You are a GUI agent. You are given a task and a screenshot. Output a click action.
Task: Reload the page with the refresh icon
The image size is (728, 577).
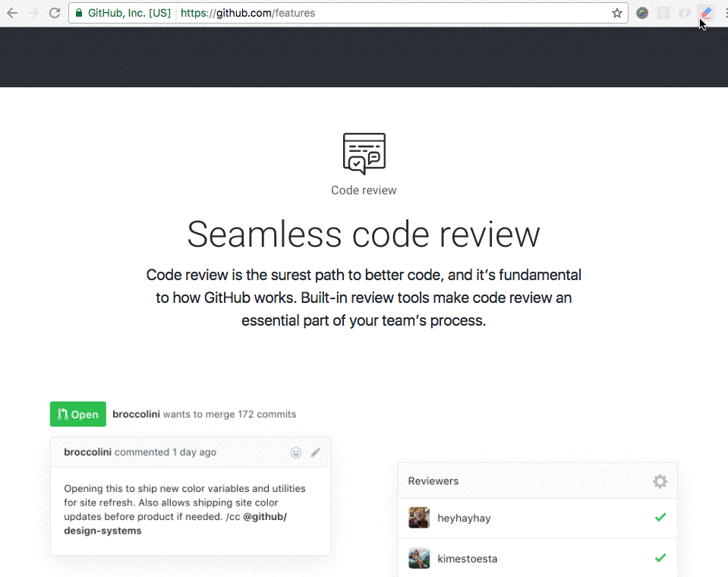coord(55,13)
